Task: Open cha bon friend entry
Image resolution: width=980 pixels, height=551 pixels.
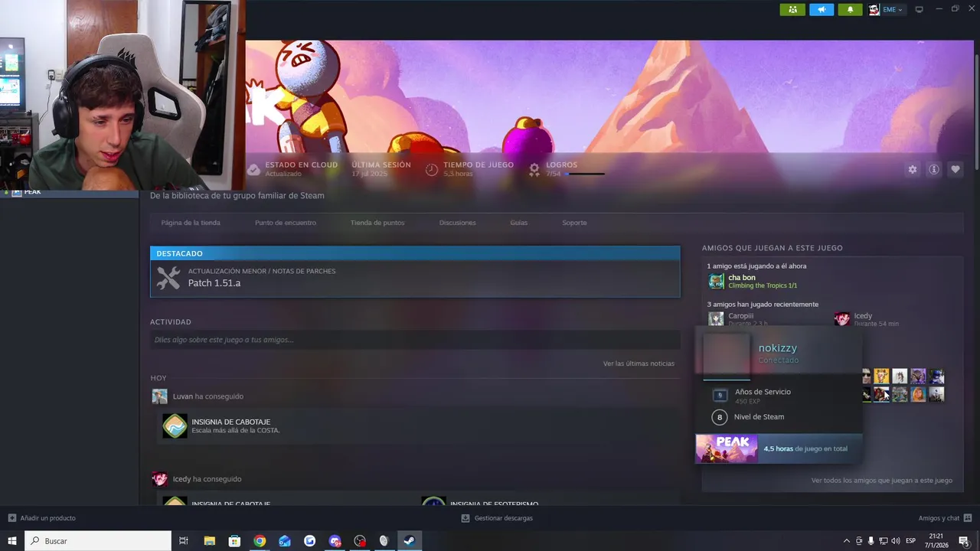Action: [753, 281]
